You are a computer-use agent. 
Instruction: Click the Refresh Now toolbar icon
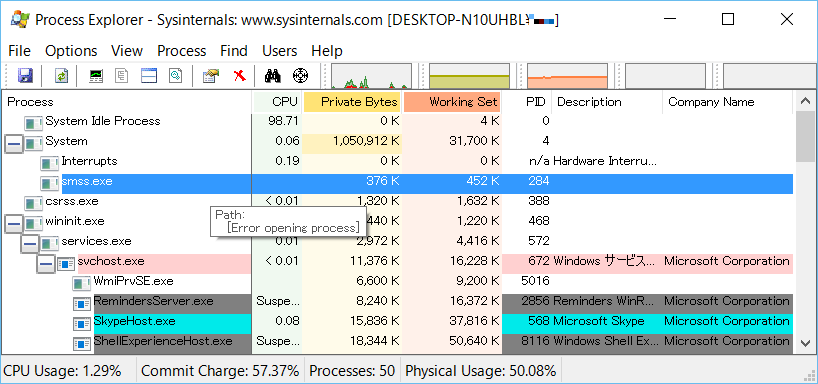(x=62, y=76)
